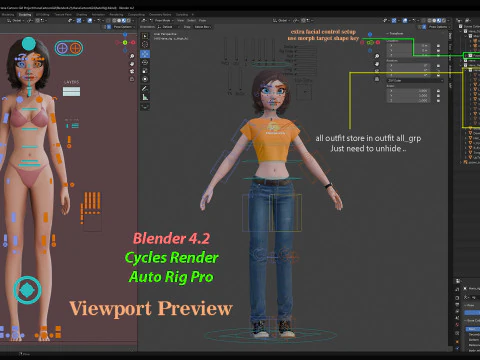Select the Transform tool in right viewport toolbar
Viewport: 480px width, 360px height.
145,79
